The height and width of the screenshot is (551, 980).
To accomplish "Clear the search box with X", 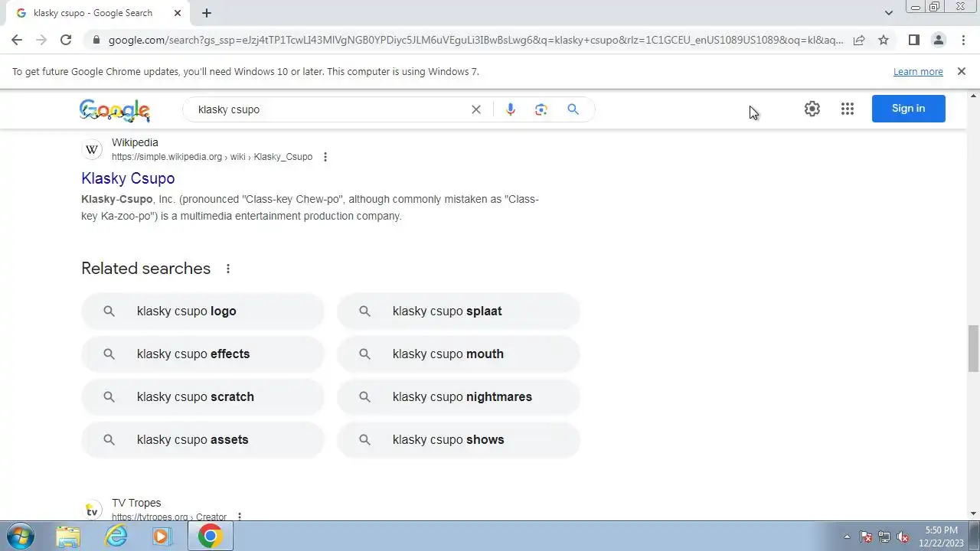I will 476,109.
